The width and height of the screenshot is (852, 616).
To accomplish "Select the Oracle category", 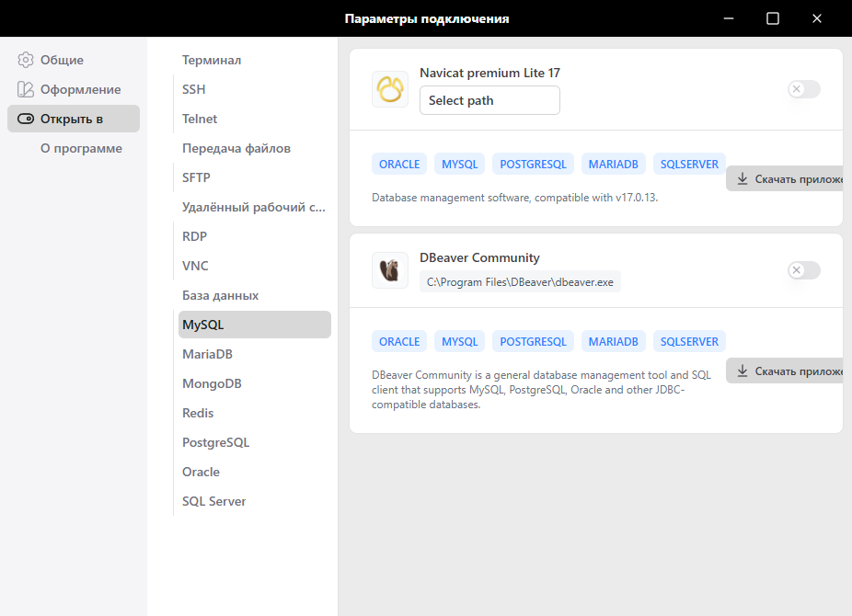I will click(x=254, y=472).
